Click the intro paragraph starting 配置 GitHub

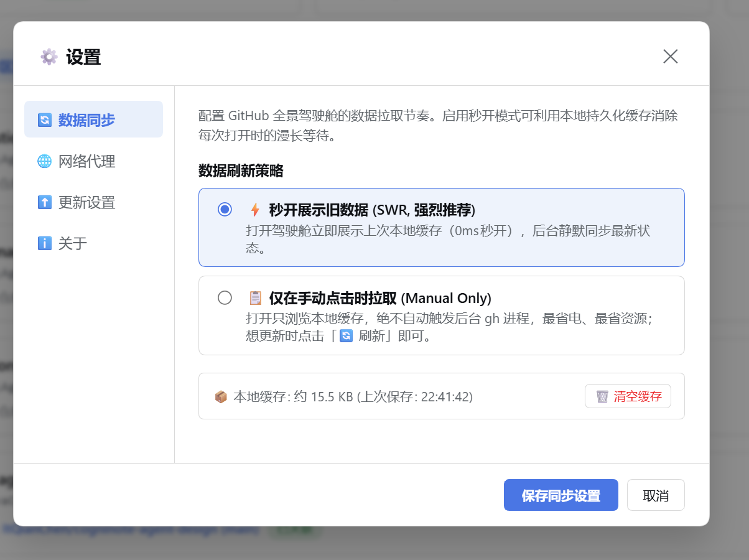click(x=438, y=126)
